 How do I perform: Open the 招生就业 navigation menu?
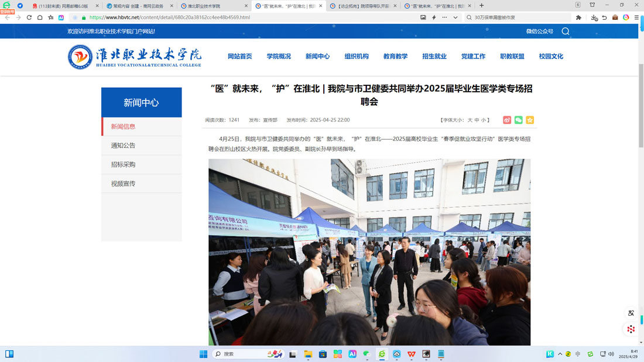[434, 56]
